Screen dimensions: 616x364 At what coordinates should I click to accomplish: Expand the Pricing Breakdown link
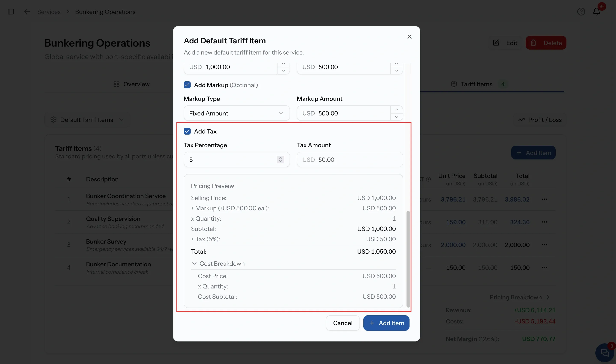click(519, 297)
